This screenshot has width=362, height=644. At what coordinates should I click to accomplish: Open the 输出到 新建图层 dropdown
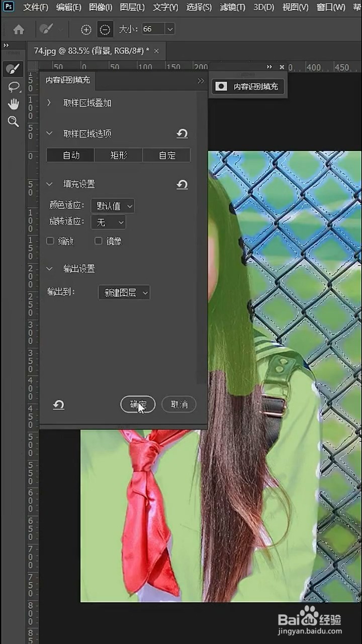(x=124, y=293)
